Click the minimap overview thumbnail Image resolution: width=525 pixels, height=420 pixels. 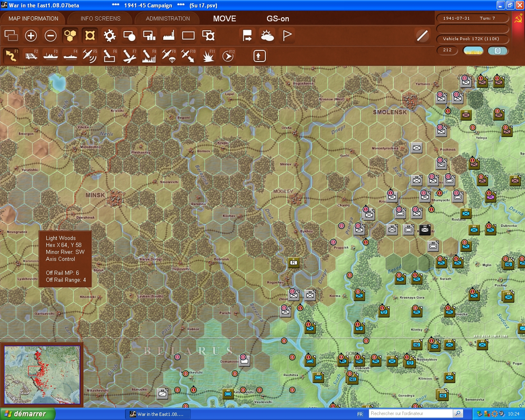[x=42, y=375]
